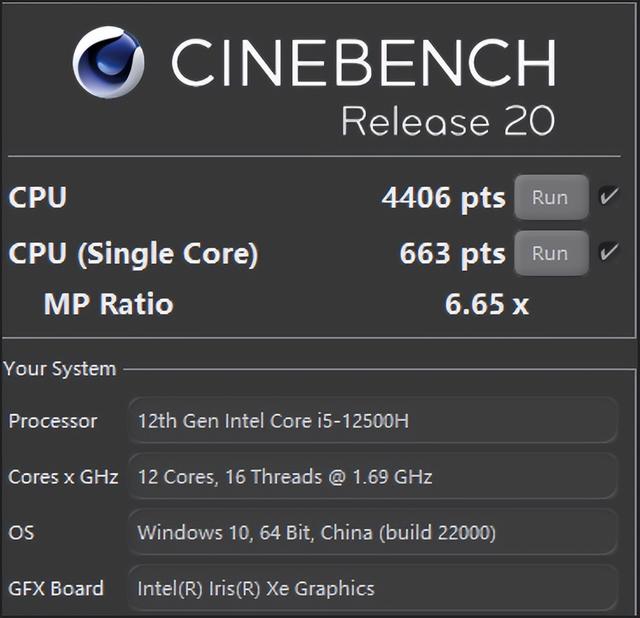This screenshot has height=618, width=640.
Task: Click the Cores x GHz info field
Action: click(373, 476)
